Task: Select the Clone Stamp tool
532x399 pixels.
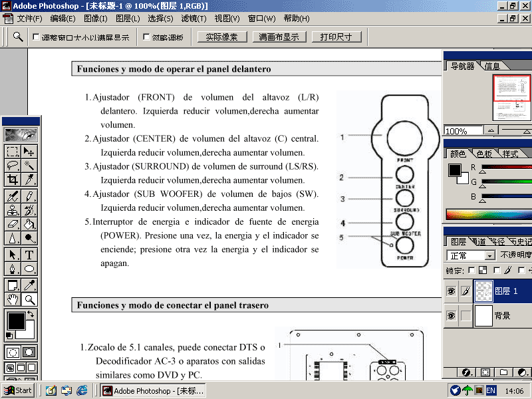Action: (x=13, y=210)
